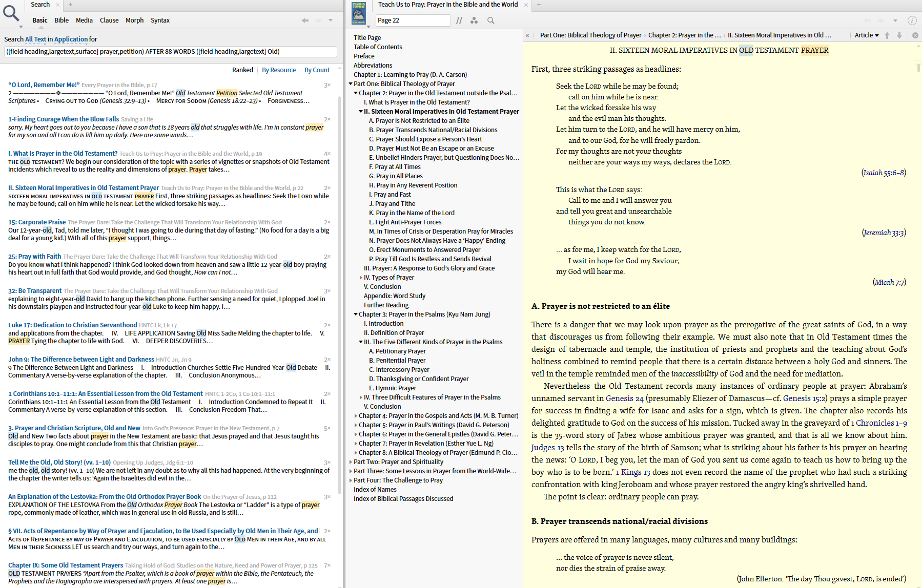Image resolution: width=922 pixels, height=588 pixels.
Task: Close the Teach Us to Pray tab
Action: [526, 5]
